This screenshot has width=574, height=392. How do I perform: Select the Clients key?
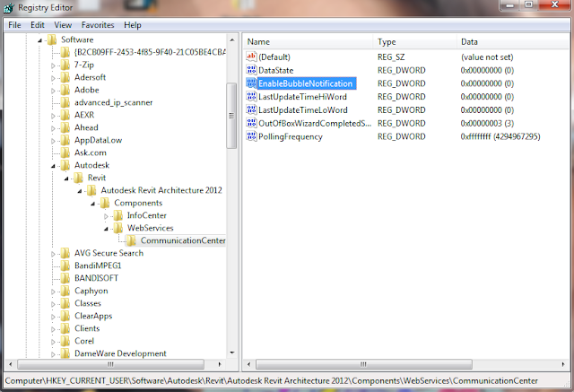point(87,328)
